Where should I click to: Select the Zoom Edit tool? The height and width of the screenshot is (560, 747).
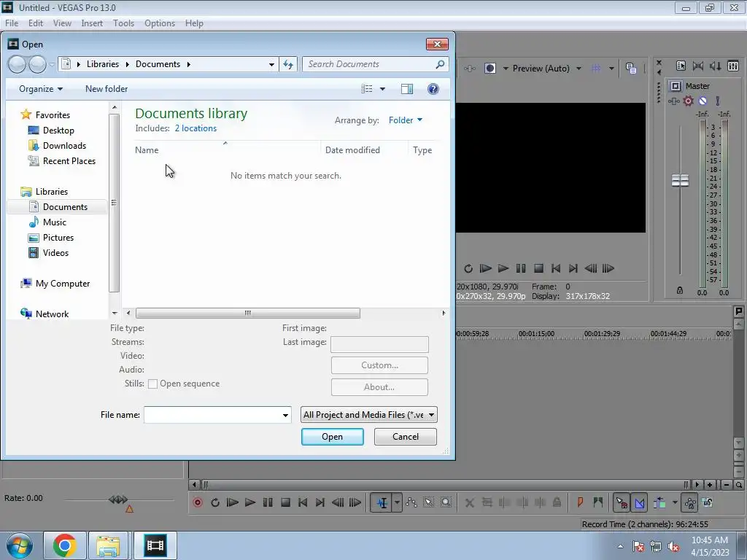[x=446, y=502]
